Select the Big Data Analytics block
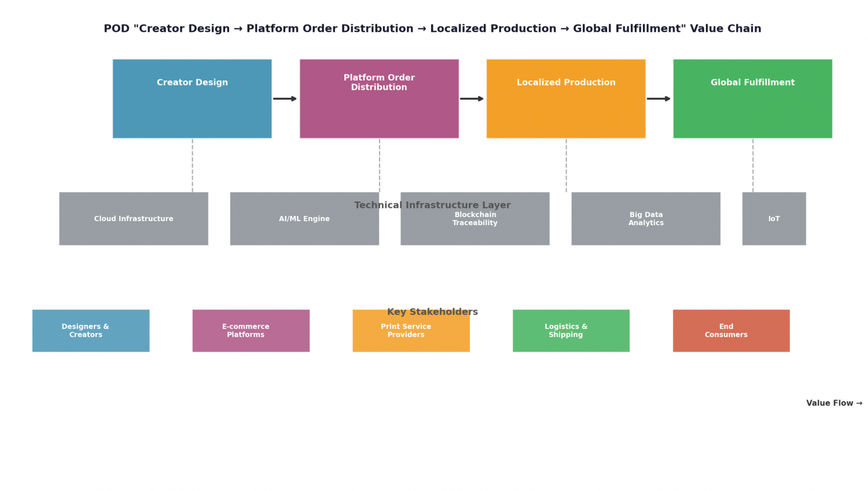This screenshot has height=491, width=868. pos(646,219)
